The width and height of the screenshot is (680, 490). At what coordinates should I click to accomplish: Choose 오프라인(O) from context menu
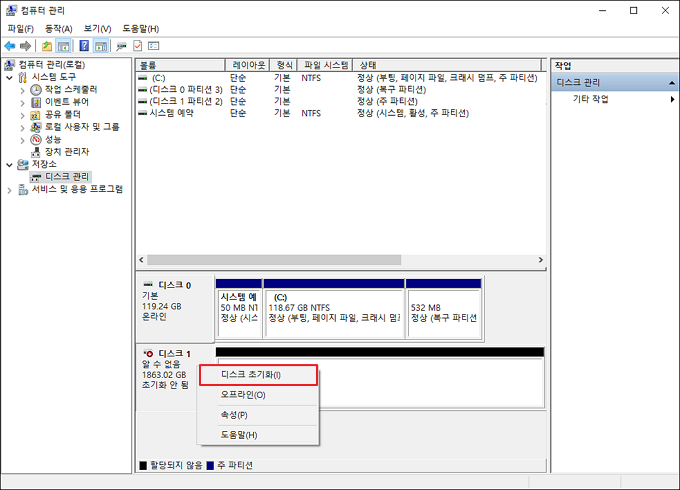(258, 395)
